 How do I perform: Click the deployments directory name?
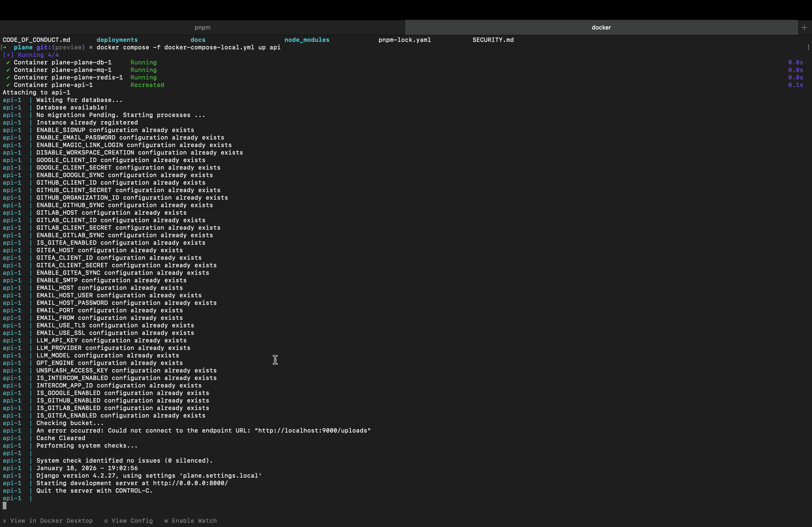117,40
